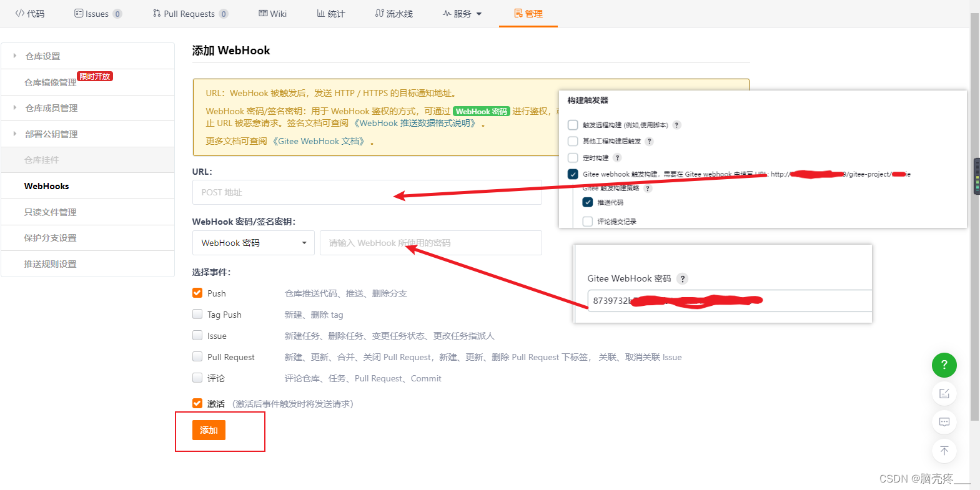The height and width of the screenshot is (490, 980).
Task: Uncheck the Push event checkbox
Action: pyautogui.click(x=197, y=293)
